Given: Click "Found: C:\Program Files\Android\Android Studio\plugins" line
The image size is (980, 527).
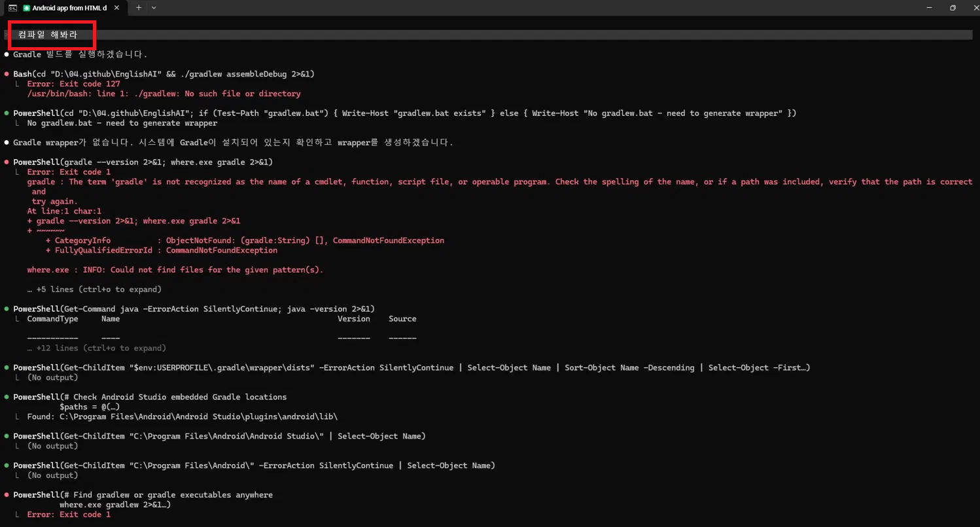Looking at the screenshot, I should (183, 416).
